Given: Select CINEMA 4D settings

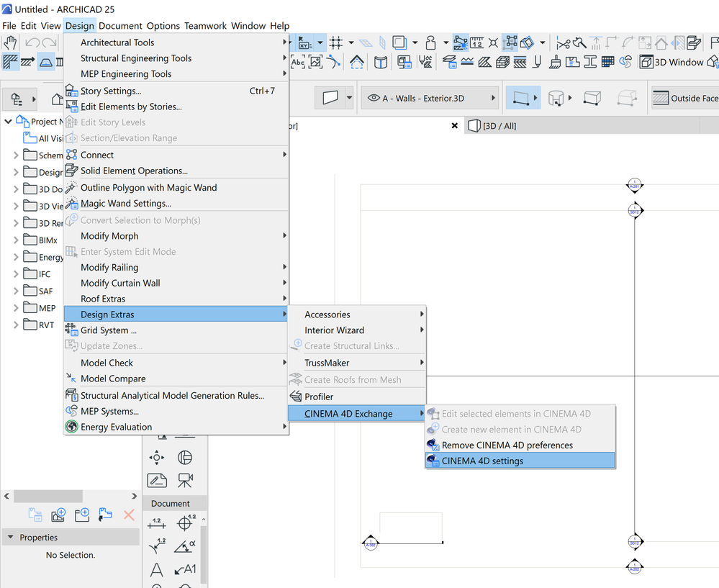Looking at the screenshot, I should (520, 461).
